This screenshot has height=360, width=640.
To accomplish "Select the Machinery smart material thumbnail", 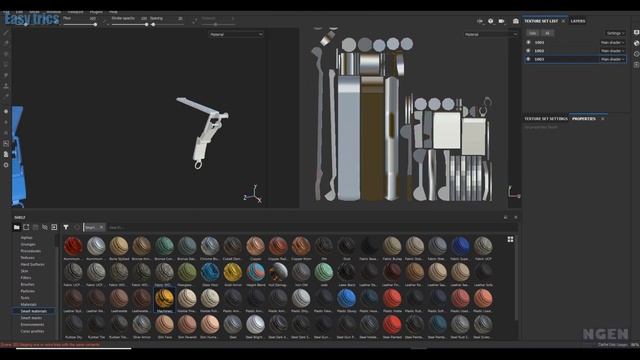I will click(164, 301).
